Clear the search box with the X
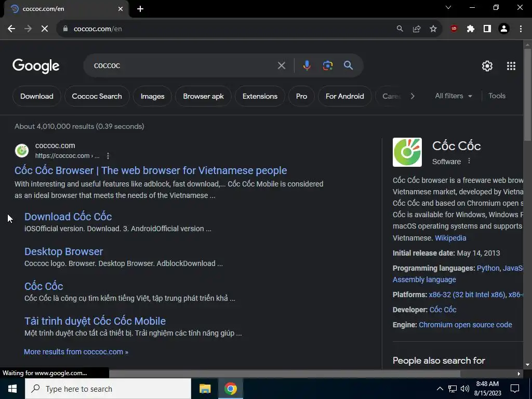Image resolution: width=532 pixels, height=399 pixels. pyautogui.click(x=281, y=65)
